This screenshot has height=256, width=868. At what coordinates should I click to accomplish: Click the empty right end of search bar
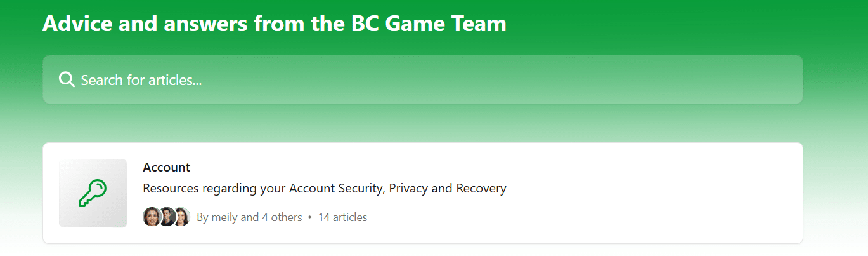coord(729,79)
